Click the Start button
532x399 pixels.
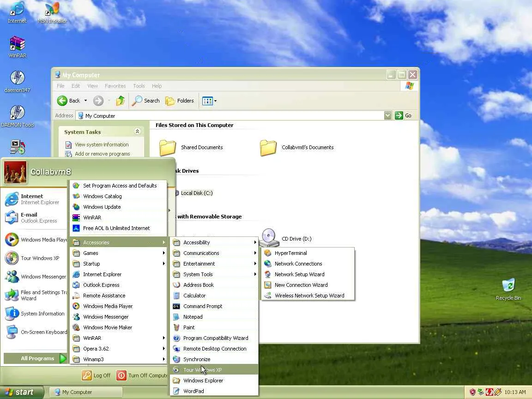point(21,392)
